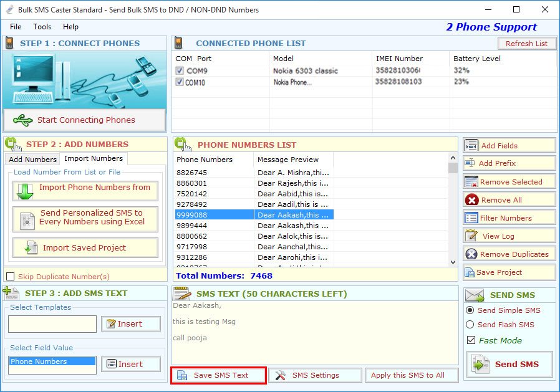Click the Add Fields icon

click(x=471, y=145)
